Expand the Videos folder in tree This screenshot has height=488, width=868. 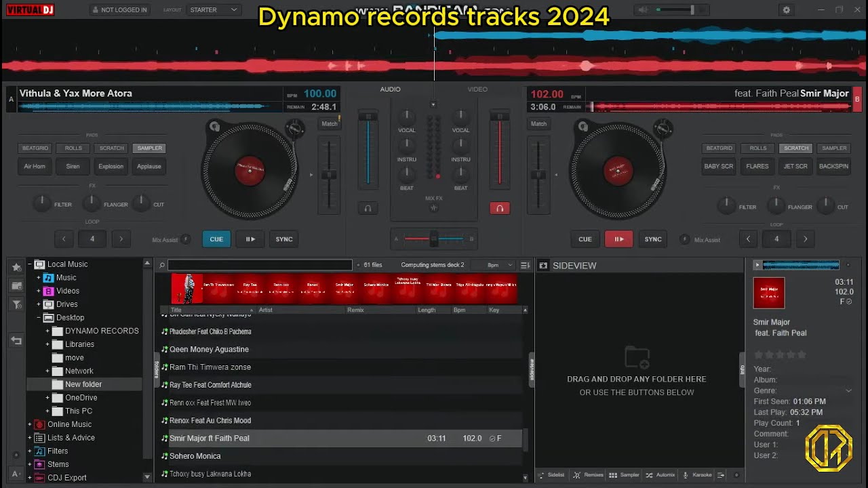coord(39,291)
